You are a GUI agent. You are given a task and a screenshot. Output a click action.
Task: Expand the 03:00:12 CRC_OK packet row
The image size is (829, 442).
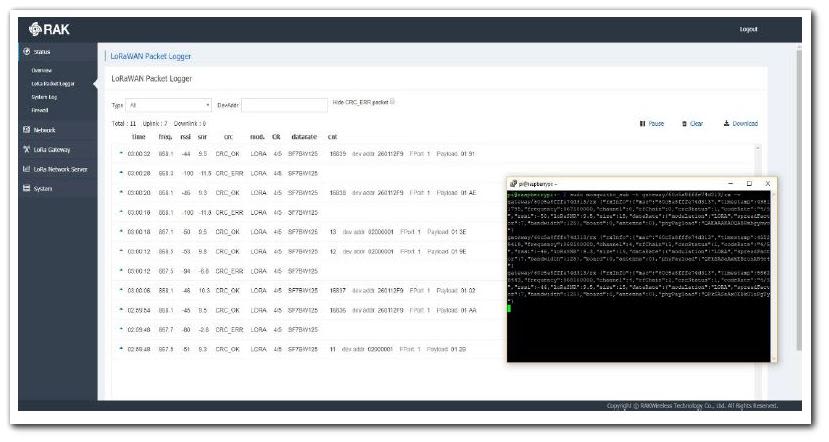click(x=121, y=251)
